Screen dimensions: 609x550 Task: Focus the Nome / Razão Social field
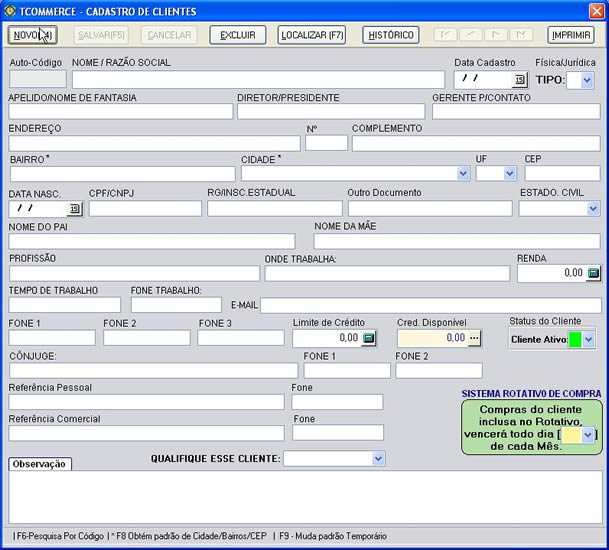tap(258, 80)
